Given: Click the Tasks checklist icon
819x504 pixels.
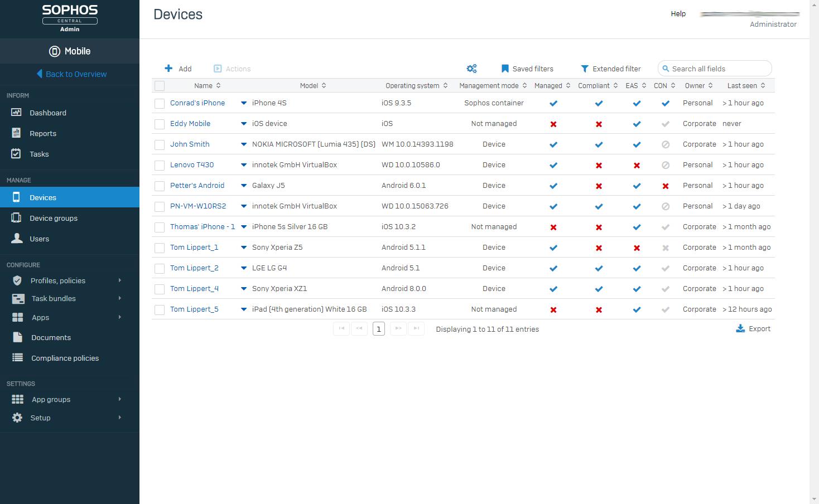Looking at the screenshot, I should click(x=16, y=154).
